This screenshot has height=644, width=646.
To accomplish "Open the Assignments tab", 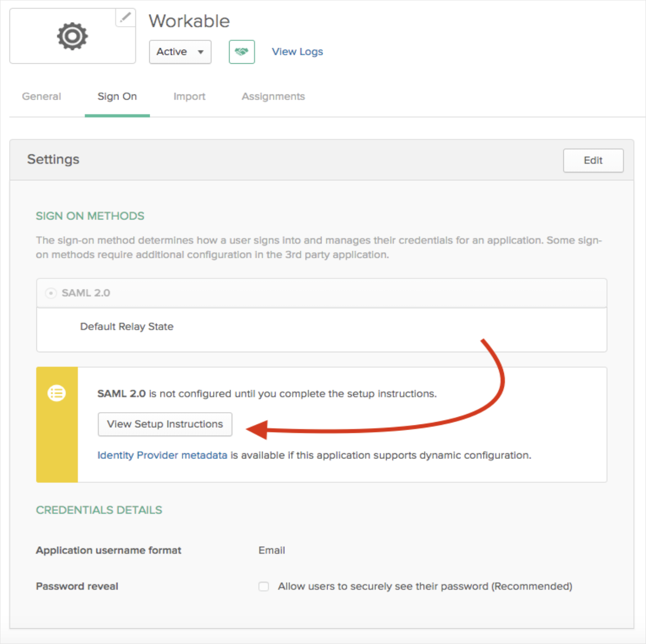I will (273, 96).
